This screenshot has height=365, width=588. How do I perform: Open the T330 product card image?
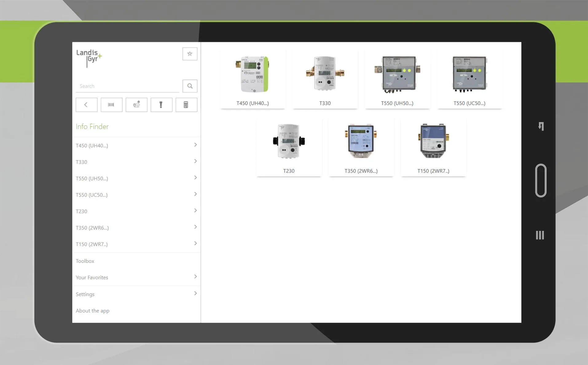pos(325,73)
